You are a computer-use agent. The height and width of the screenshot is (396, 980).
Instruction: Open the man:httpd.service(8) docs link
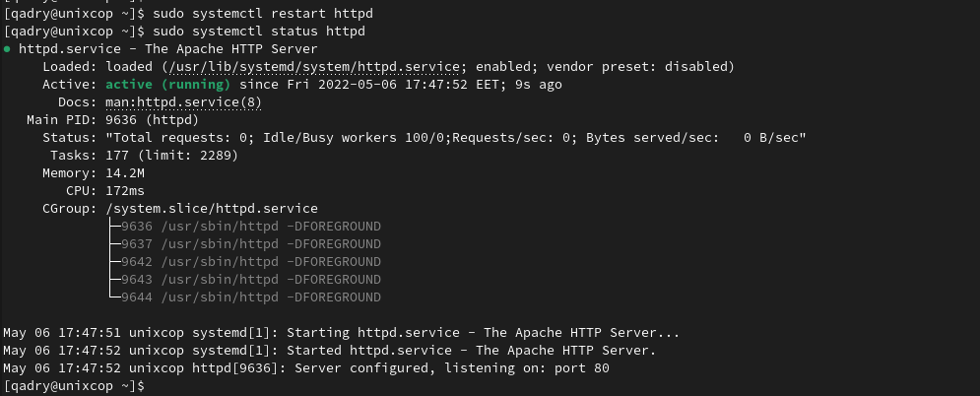coord(183,102)
